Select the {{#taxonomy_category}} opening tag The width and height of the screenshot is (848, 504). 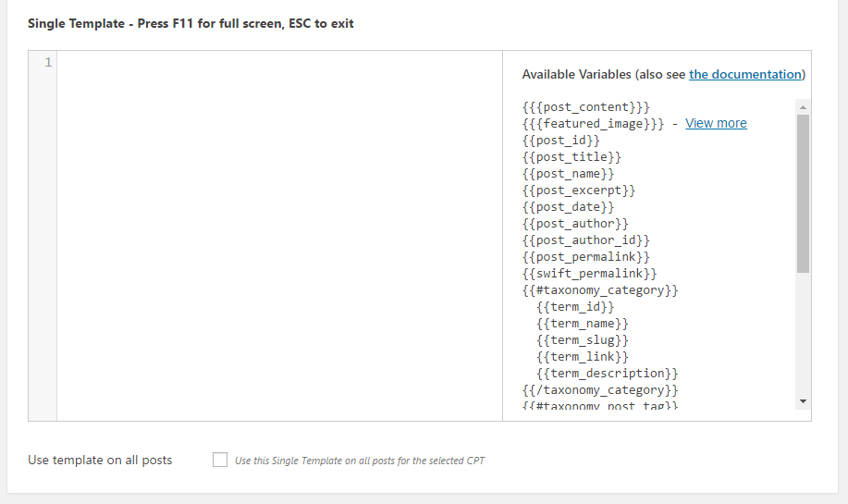(600, 290)
